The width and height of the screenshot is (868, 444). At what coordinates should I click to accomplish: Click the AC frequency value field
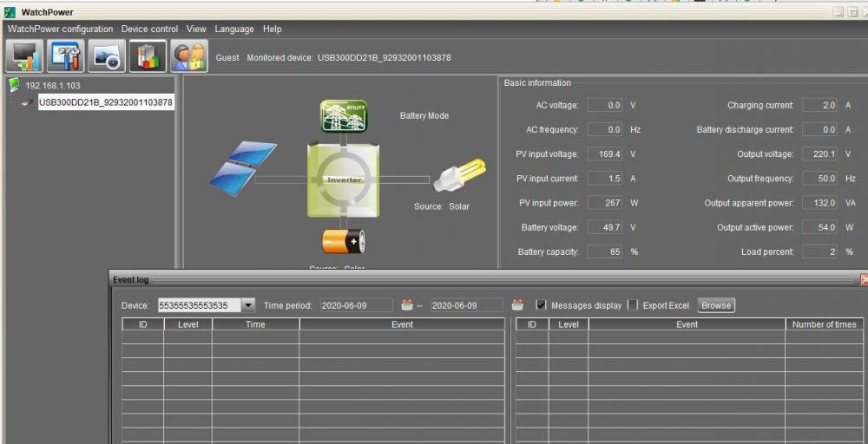604,129
